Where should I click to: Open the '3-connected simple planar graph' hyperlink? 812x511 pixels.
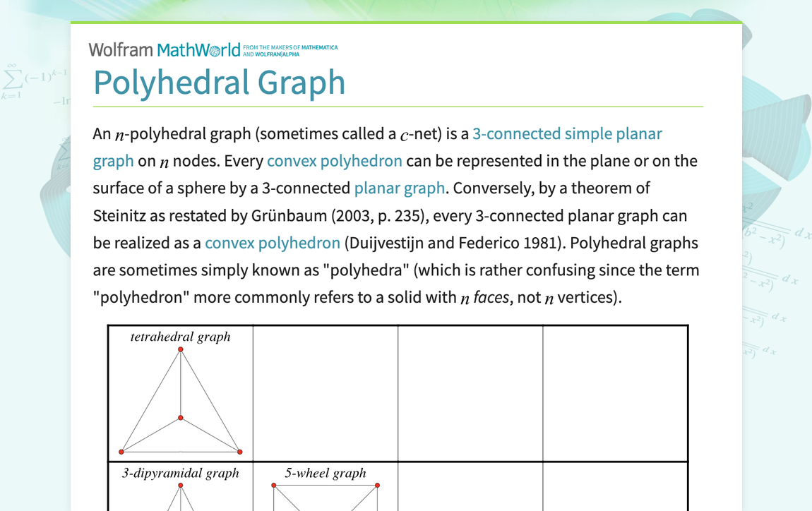568,133
